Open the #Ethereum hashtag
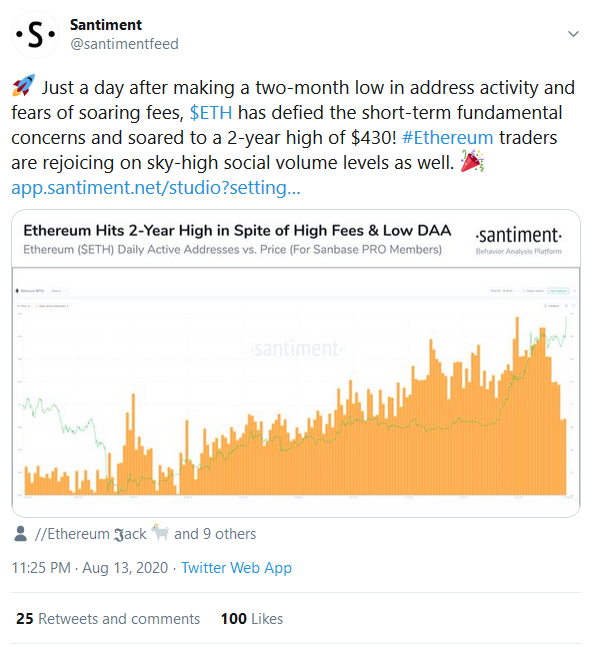Viewport: 615px width, 647px height. click(x=447, y=138)
